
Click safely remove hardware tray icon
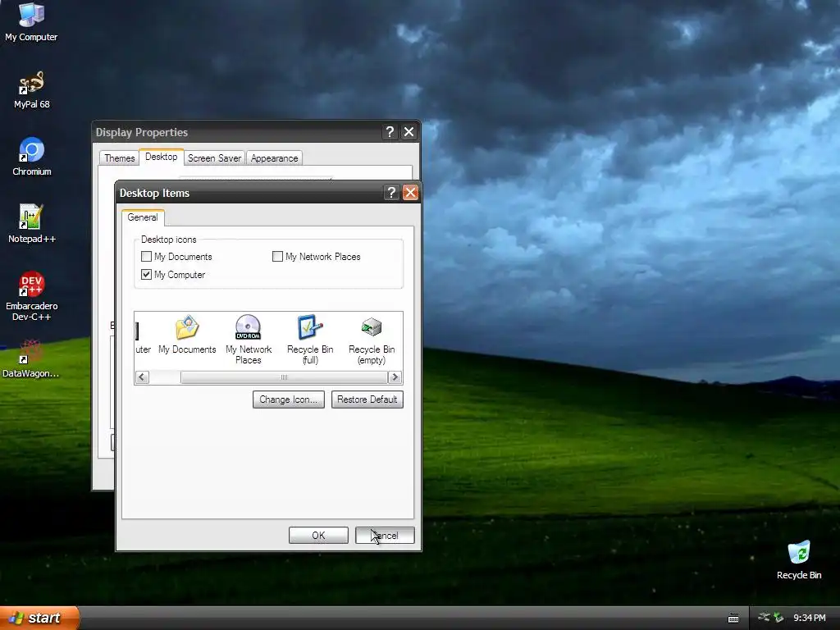click(778, 618)
